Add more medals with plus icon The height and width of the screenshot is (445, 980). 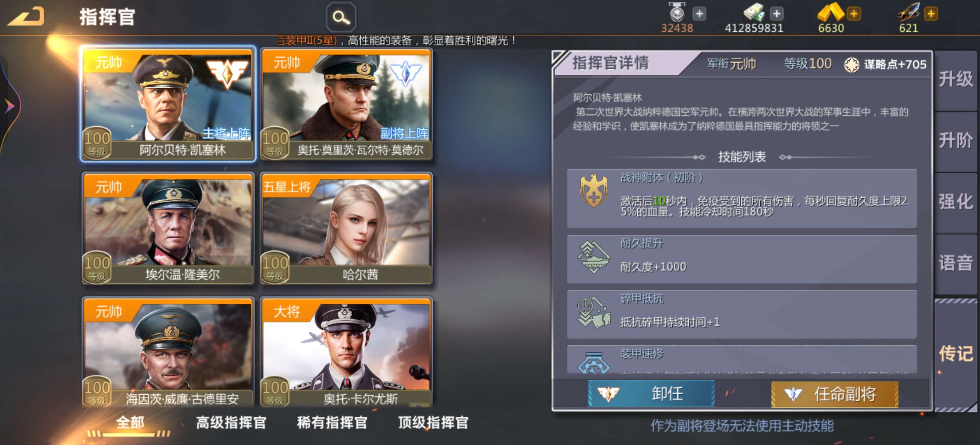pos(699,14)
